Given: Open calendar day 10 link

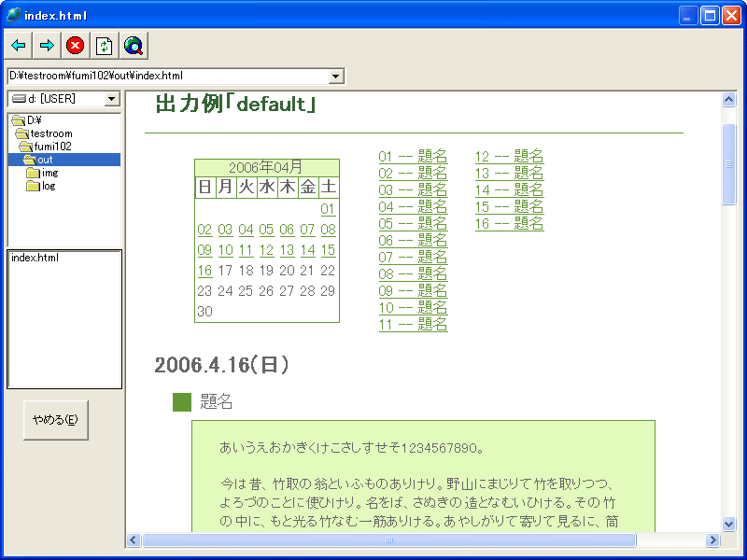Looking at the screenshot, I should 225,250.
